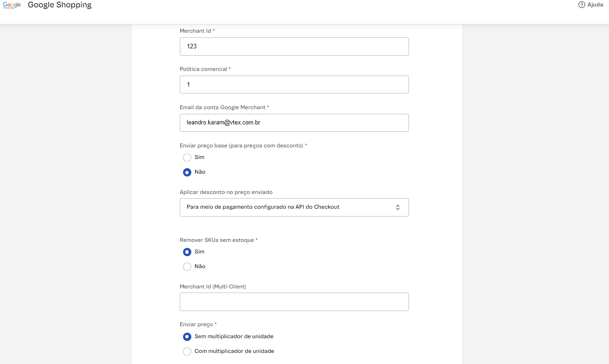Select "Sem multiplicador de unidade" option
Screen dimensions: 609x364
(187, 336)
